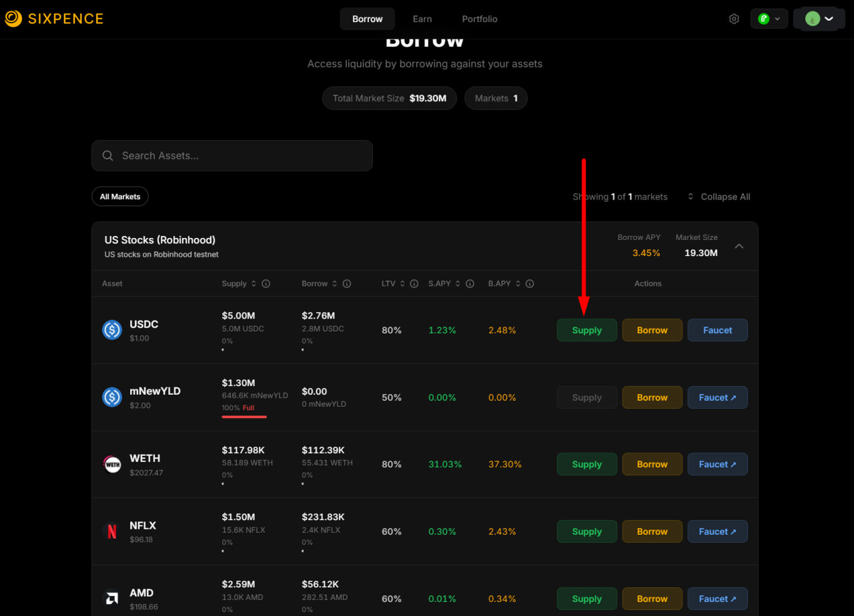
Task: Click the Borrow APY 3.45% value
Action: (x=647, y=253)
